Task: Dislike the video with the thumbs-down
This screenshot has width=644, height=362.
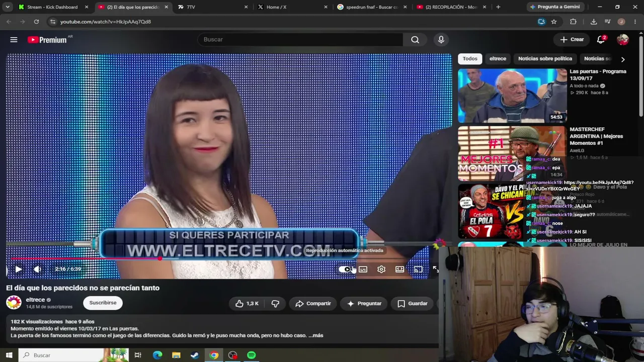Action: tap(275, 303)
